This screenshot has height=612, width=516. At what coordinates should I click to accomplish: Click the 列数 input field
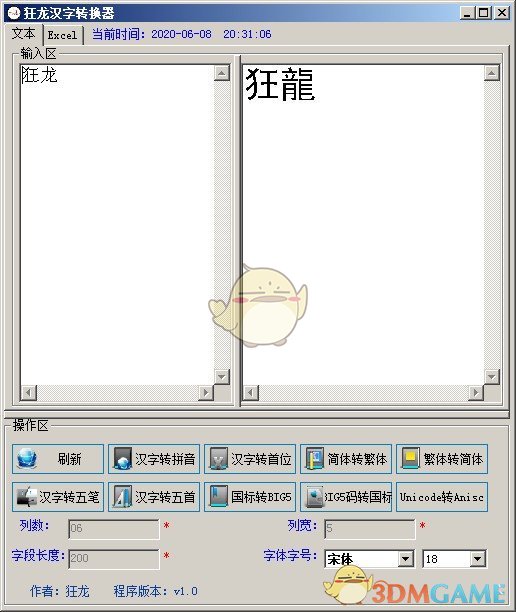114,528
